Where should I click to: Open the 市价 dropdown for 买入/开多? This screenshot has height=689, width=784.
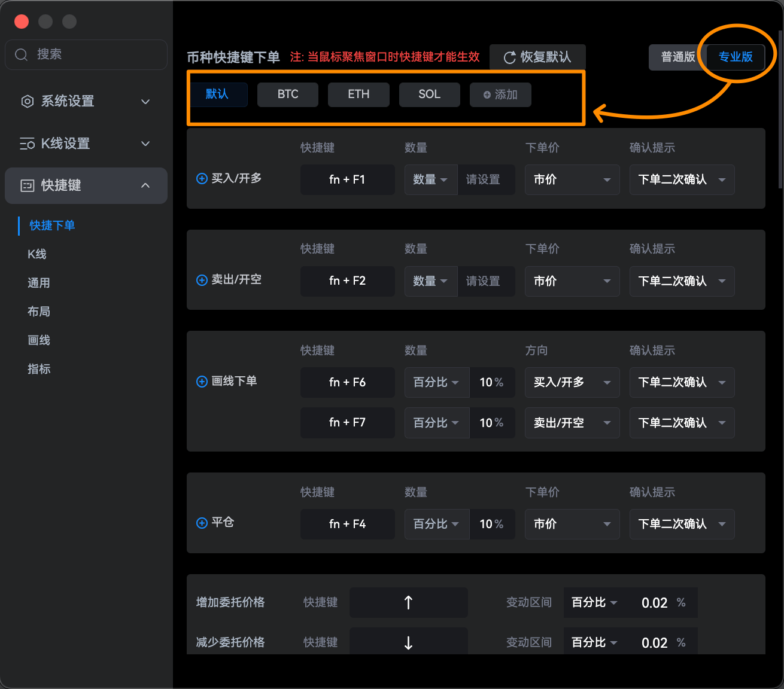572,179
